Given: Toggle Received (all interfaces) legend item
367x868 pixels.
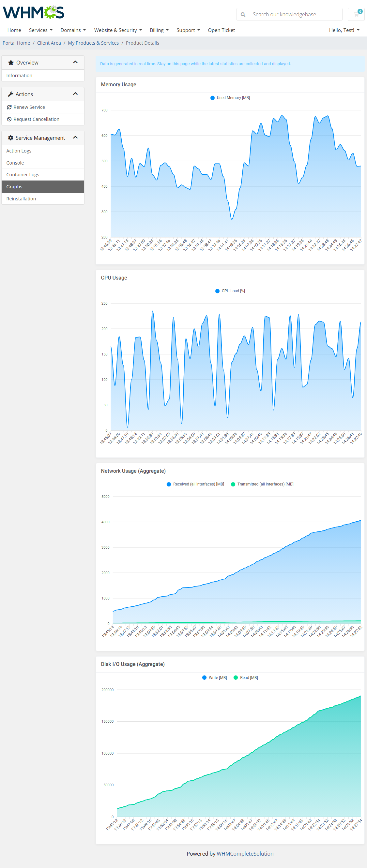Looking at the screenshot, I should tap(195, 484).
